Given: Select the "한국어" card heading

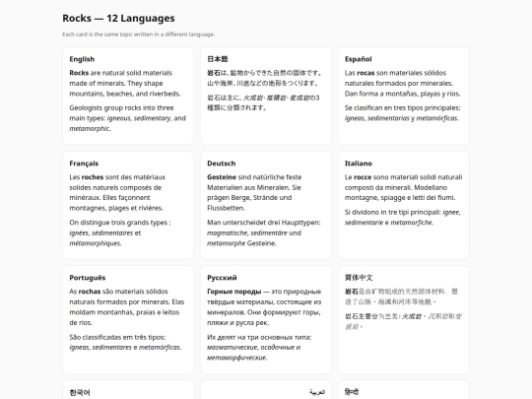Looking at the screenshot, I should [80, 392].
